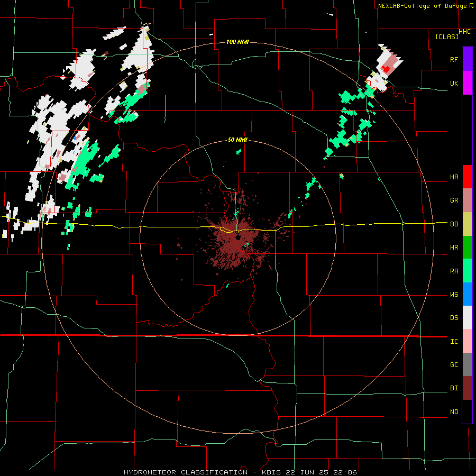
Task: Click the HR dark green legend swatch
Action: coord(467,247)
